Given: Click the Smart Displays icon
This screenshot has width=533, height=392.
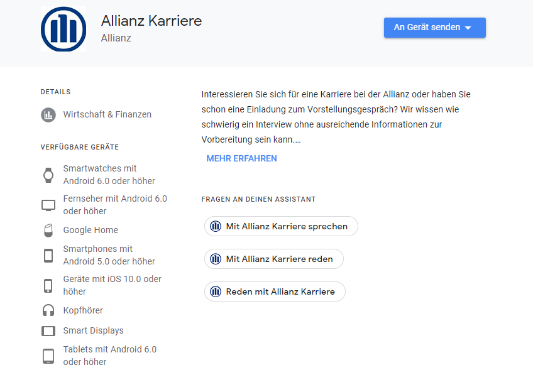Looking at the screenshot, I should coord(48,331).
